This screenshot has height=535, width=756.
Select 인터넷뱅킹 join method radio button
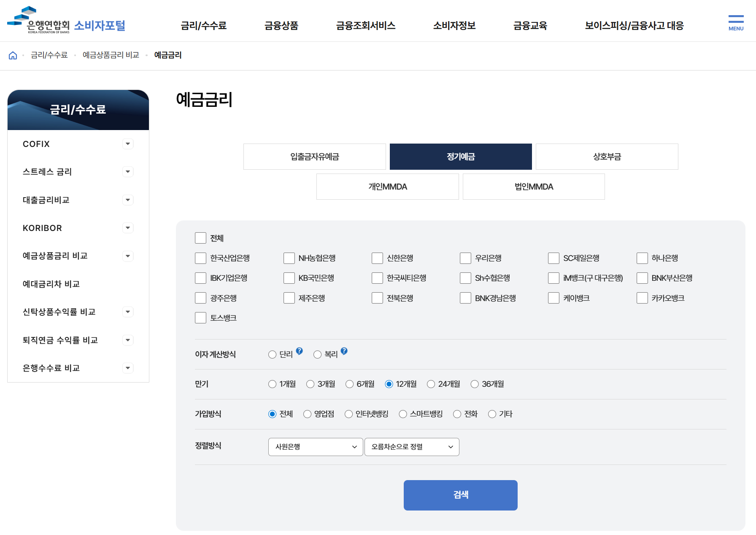pos(348,414)
